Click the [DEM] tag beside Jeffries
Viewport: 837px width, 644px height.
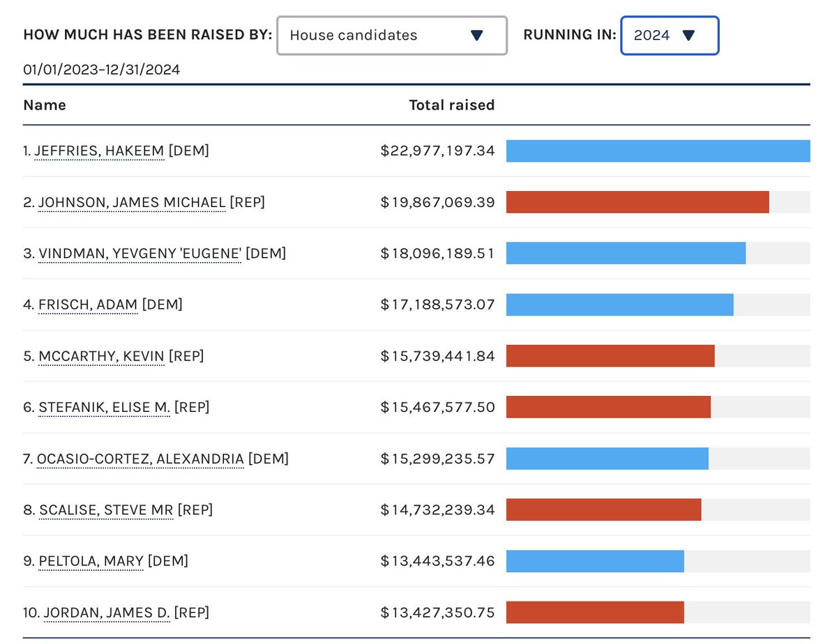click(189, 151)
